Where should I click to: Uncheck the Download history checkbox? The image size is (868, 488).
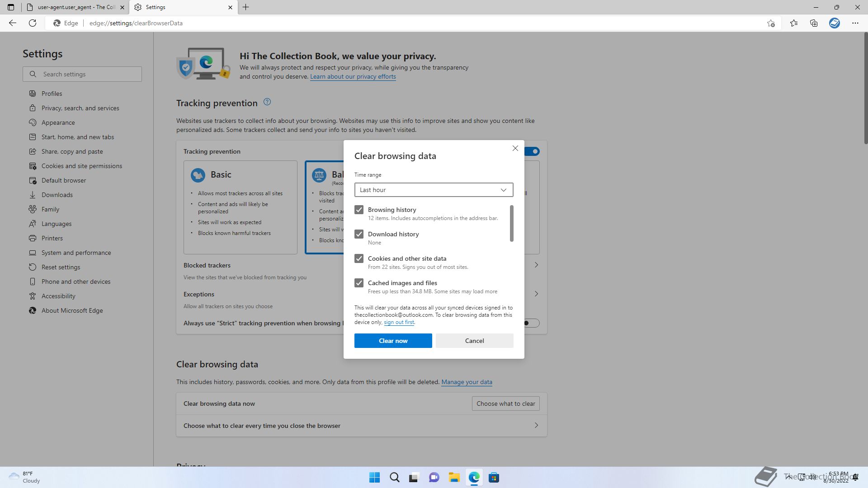tap(359, 234)
